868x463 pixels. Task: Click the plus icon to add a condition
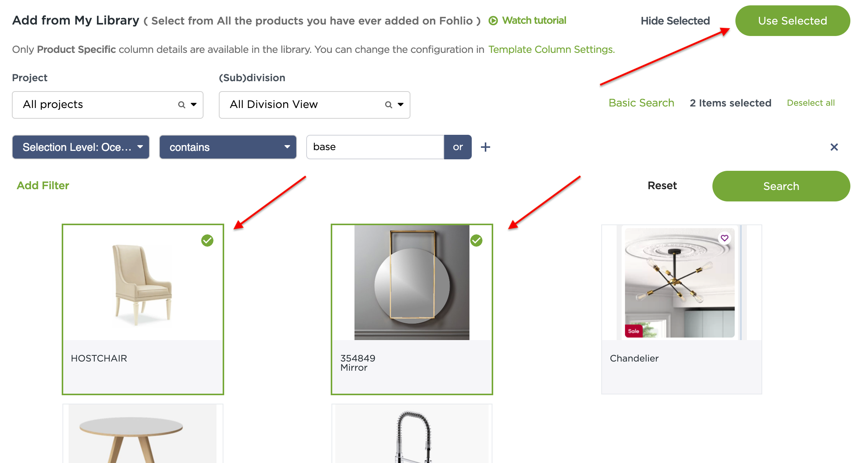(x=486, y=147)
